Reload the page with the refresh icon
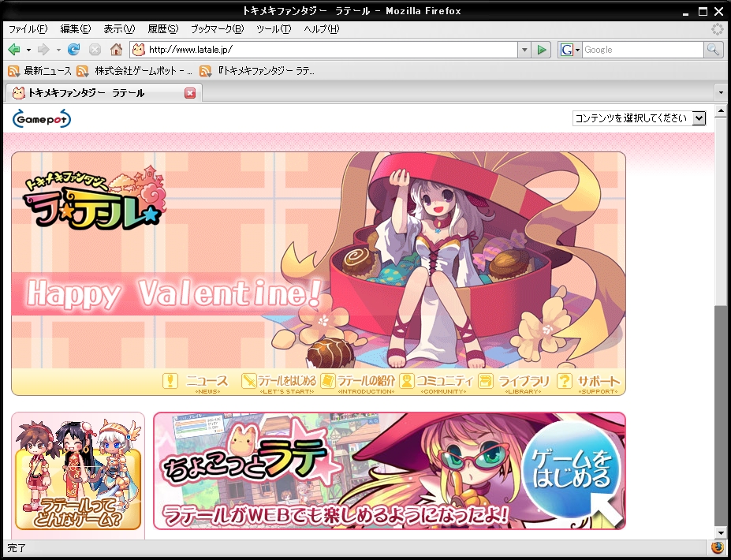This screenshot has width=731, height=560. (x=73, y=49)
